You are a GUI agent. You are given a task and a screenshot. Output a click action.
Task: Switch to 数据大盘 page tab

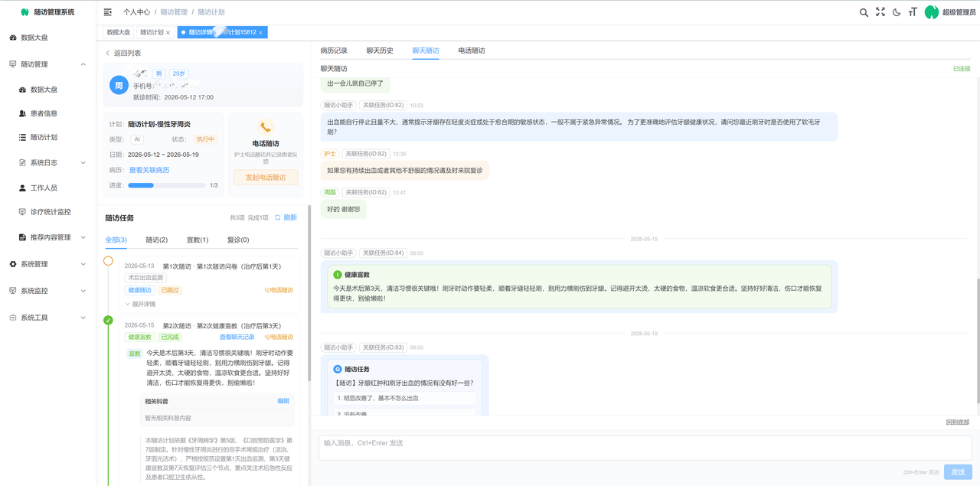[119, 32]
